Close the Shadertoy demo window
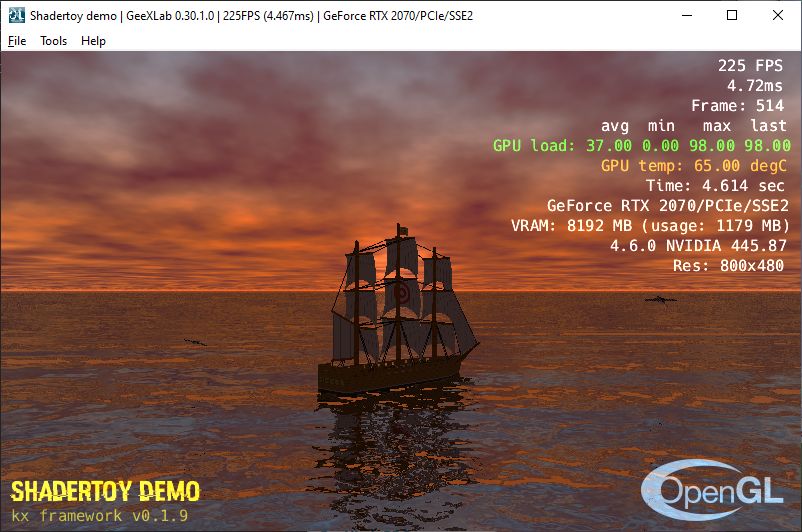Image resolution: width=802 pixels, height=532 pixels. click(777, 15)
